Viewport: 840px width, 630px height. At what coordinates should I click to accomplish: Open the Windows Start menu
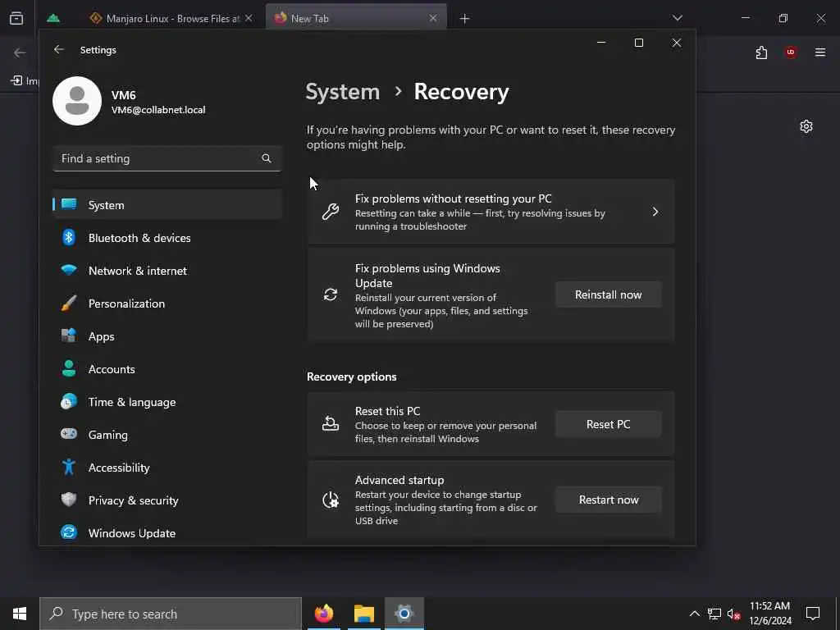coord(20,614)
